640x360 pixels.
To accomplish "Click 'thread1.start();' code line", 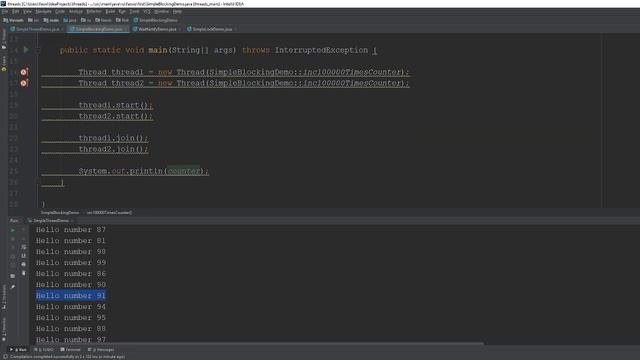I will point(116,105).
